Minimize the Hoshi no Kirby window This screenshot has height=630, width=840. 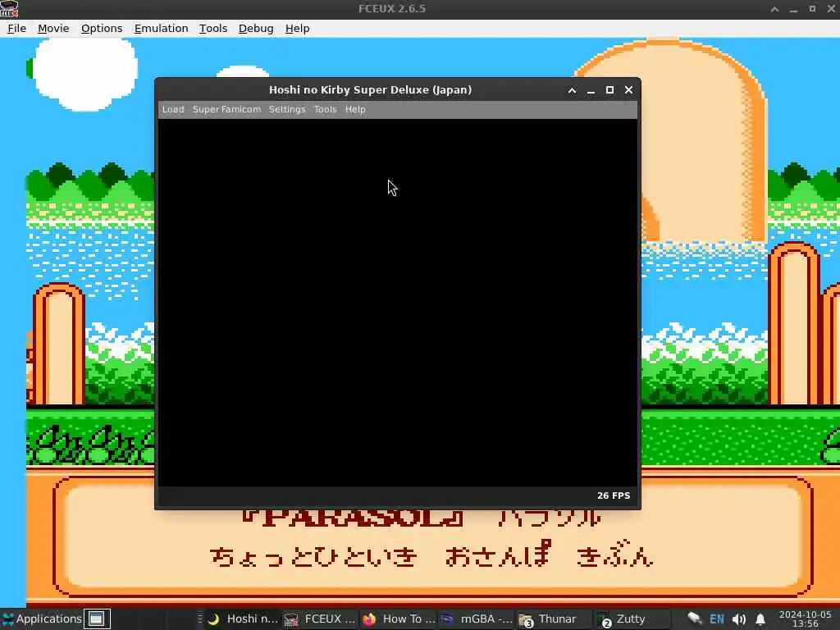pyautogui.click(x=591, y=90)
